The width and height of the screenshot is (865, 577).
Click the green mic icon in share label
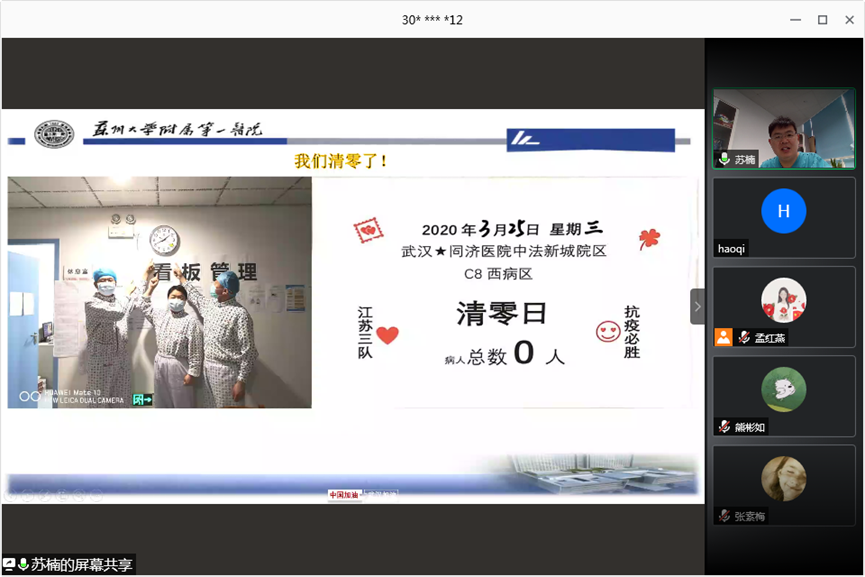click(x=23, y=565)
